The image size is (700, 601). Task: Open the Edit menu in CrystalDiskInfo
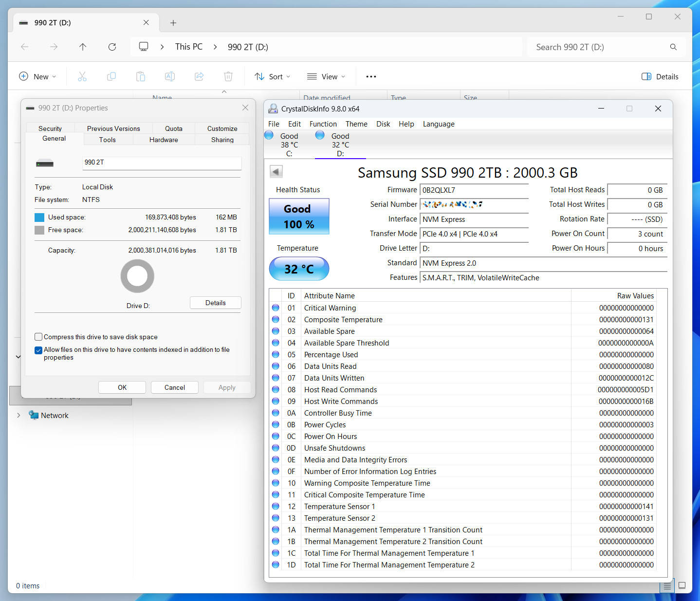click(295, 124)
